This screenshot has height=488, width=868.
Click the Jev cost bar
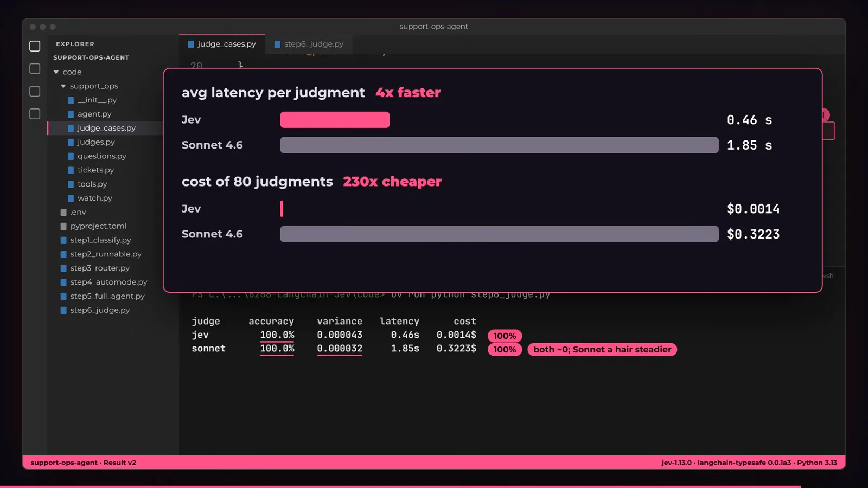(282, 209)
